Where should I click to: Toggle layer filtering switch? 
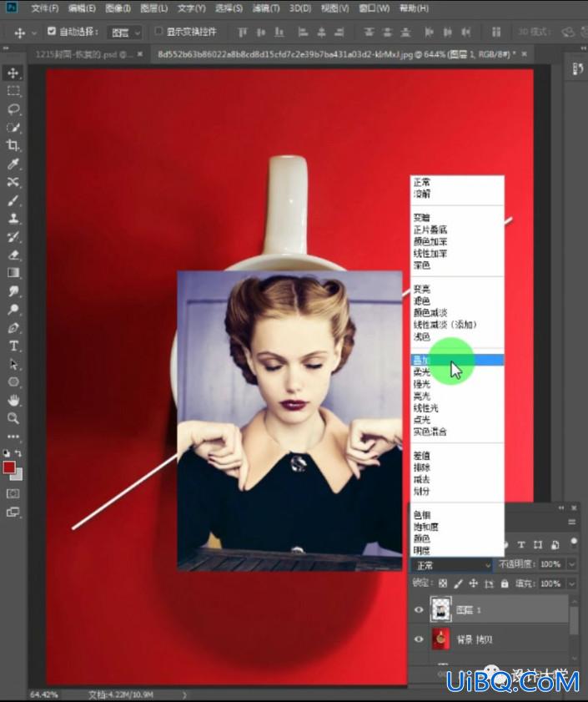[x=574, y=543]
